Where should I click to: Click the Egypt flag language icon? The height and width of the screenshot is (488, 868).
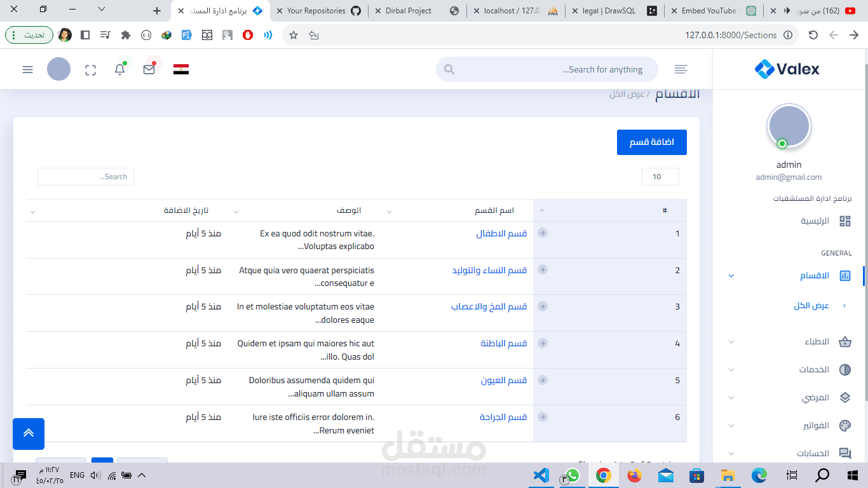pos(181,69)
